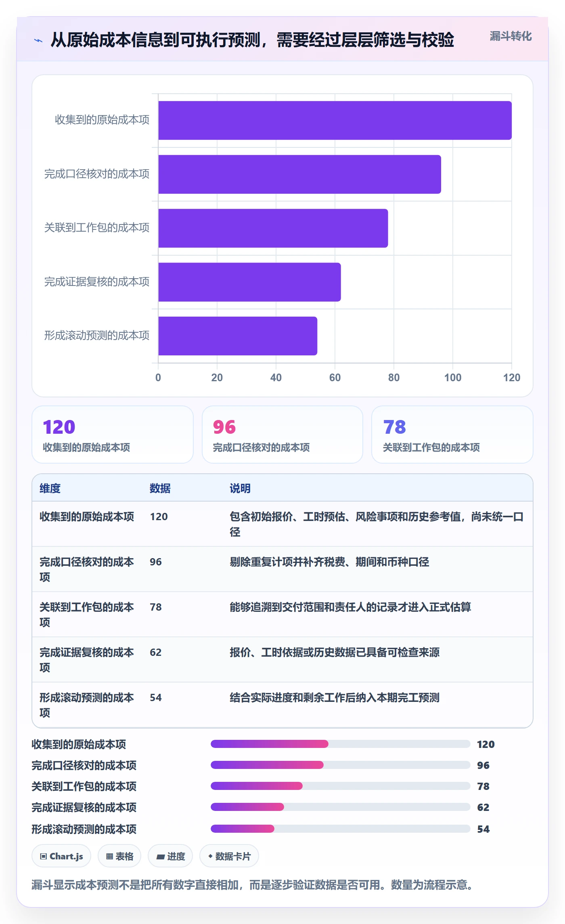This screenshot has width=565, height=924.
Task: Click the chart bar for 形成滚动预测的成本项
Action: tap(238, 336)
